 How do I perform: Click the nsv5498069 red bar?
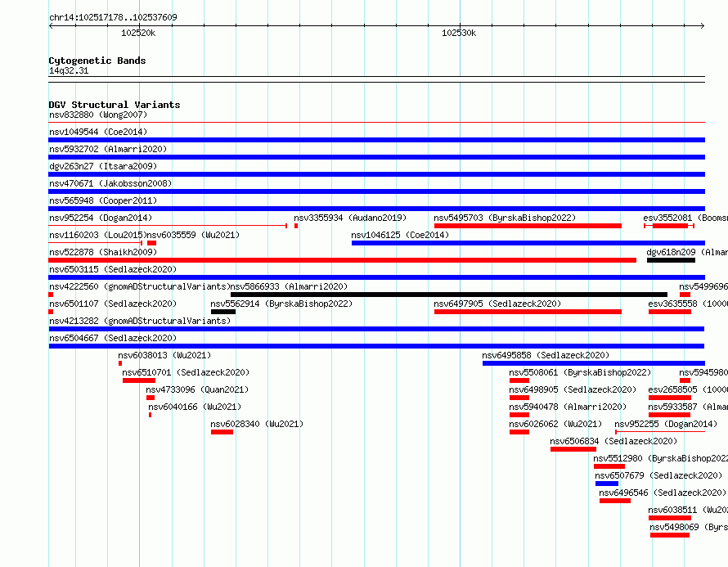(x=669, y=535)
